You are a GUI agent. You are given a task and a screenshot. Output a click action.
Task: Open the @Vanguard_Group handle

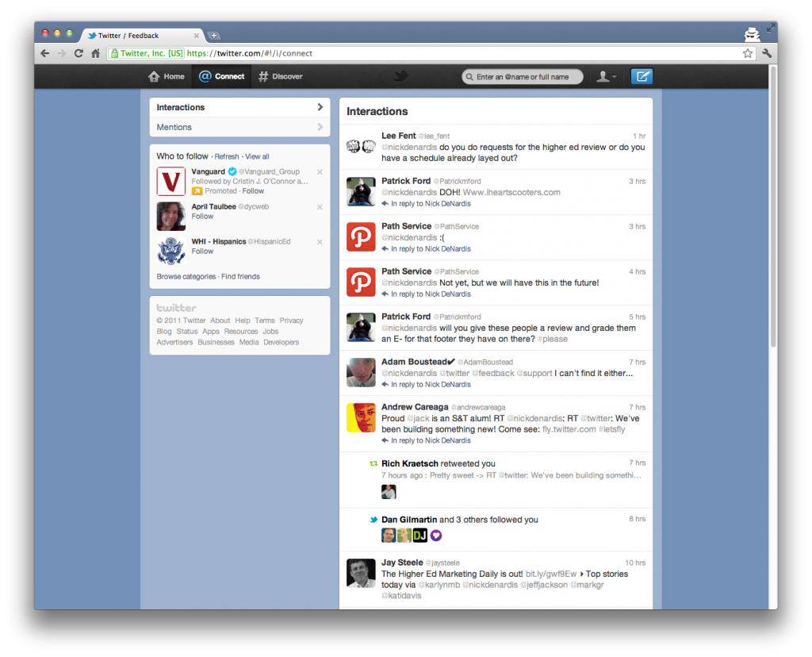269,172
